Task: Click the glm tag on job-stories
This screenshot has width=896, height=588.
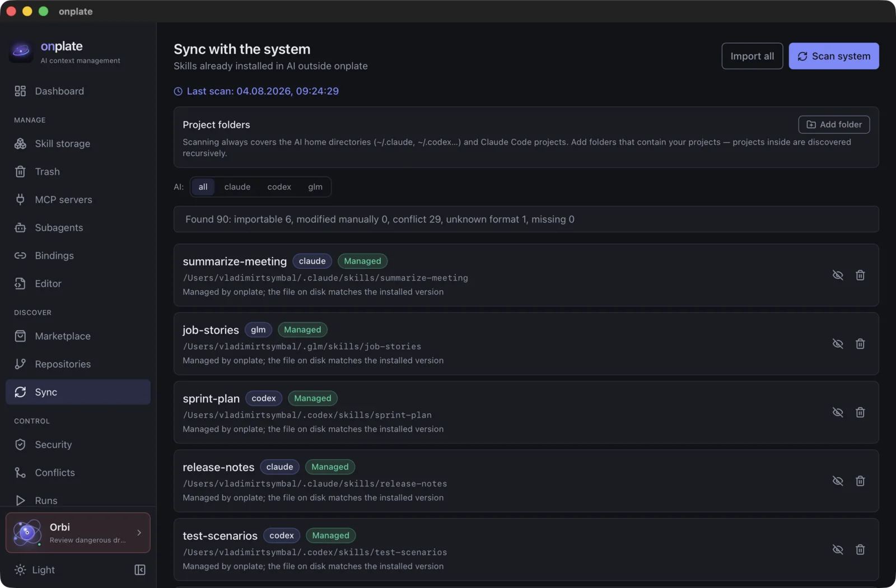Action: point(258,330)
